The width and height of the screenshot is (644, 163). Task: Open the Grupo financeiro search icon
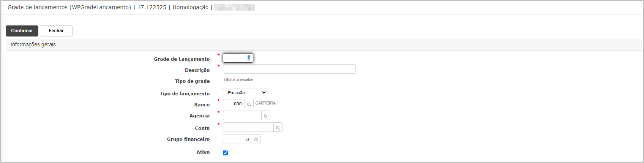tap(256, 140)
